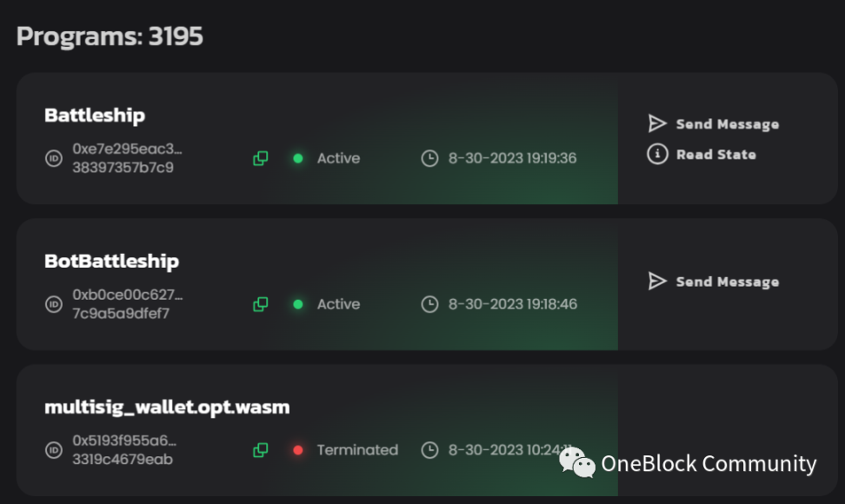This screenshot has width=845, height=504.
Task: Copy the multisig_wallet.opt.wasm program ID
Action: 260,450
